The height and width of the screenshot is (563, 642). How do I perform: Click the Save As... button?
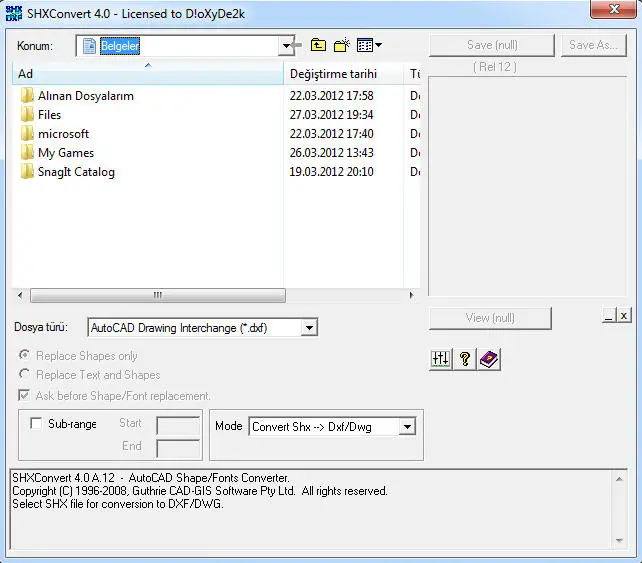point(593,45)
